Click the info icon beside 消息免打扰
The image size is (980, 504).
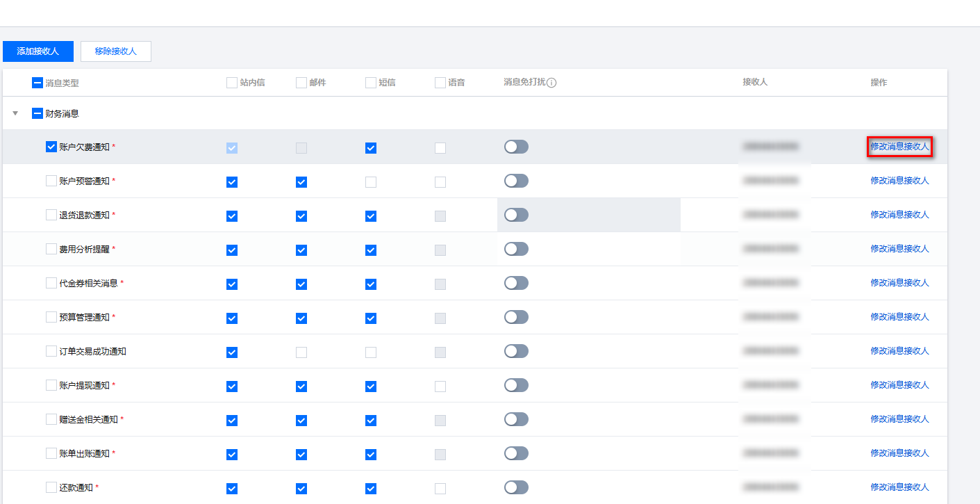(552, 83)
